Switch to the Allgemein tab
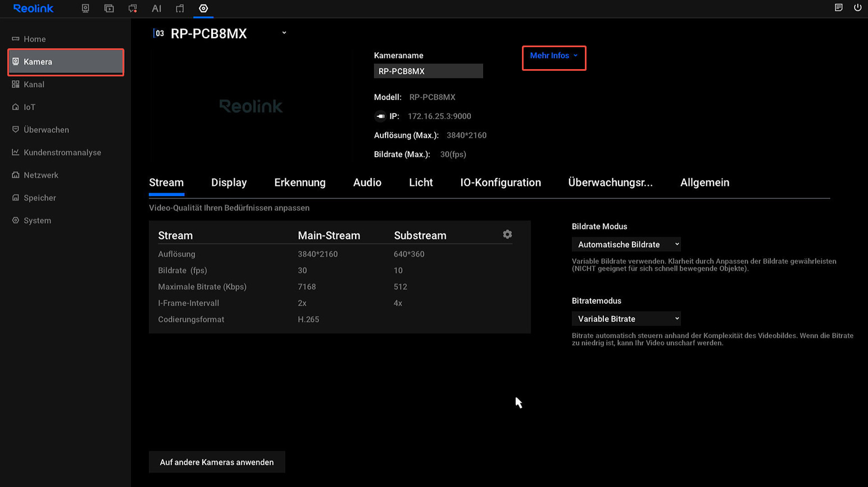Image resolution: width=868 pixels, height=487 pixels. point(705,183)
